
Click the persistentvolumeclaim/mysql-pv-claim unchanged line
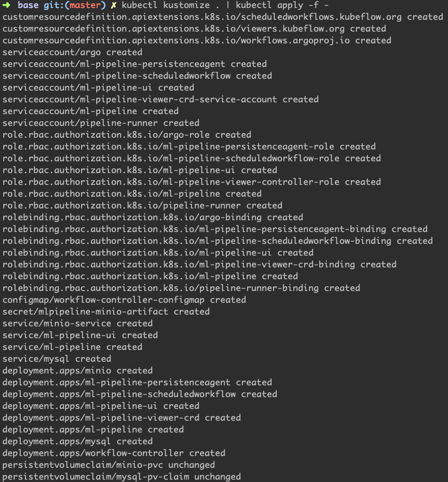[122, 477]
